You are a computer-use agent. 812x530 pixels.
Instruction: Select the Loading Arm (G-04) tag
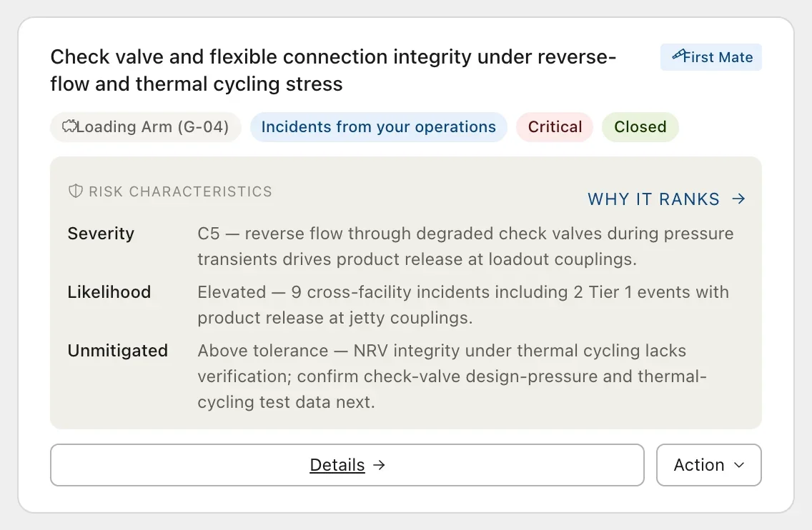tap(146, 127)
